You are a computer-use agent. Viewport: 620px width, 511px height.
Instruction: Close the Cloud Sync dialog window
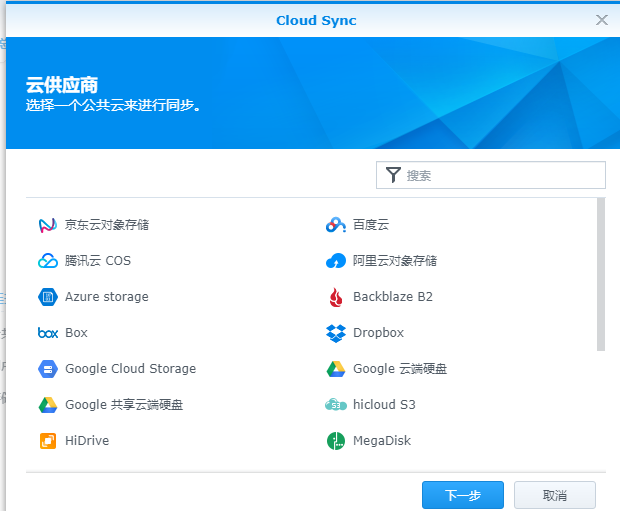(x=602, y=20)
